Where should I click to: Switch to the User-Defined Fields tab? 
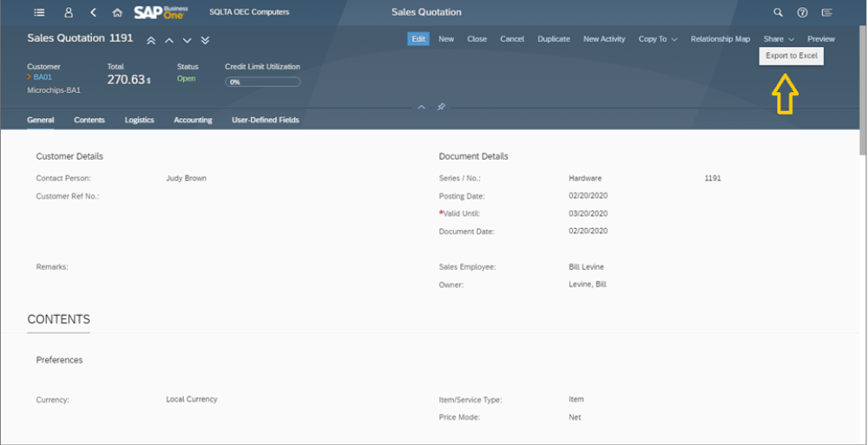point(265,120)
